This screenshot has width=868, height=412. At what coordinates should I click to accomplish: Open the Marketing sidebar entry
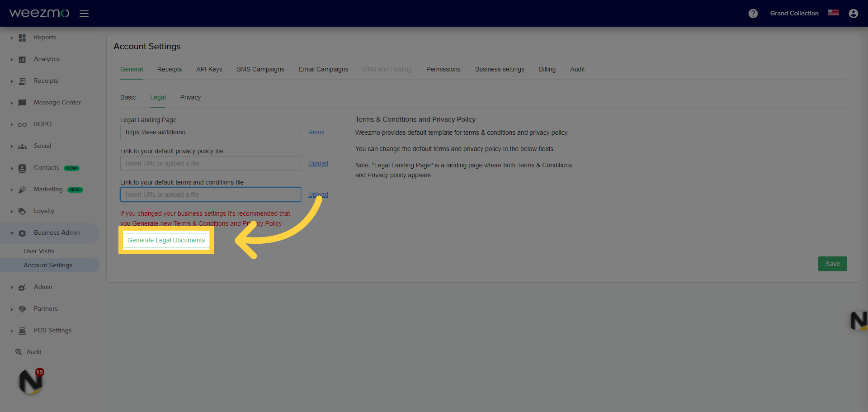(48, 189)
